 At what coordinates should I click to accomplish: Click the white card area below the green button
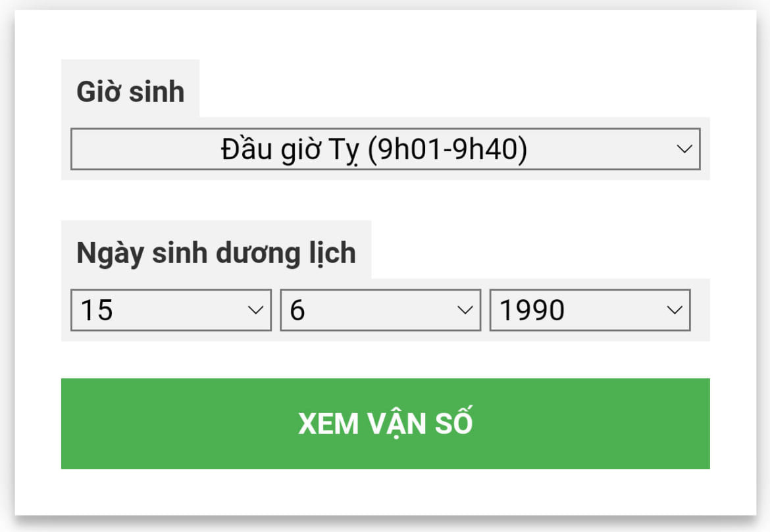385,491
